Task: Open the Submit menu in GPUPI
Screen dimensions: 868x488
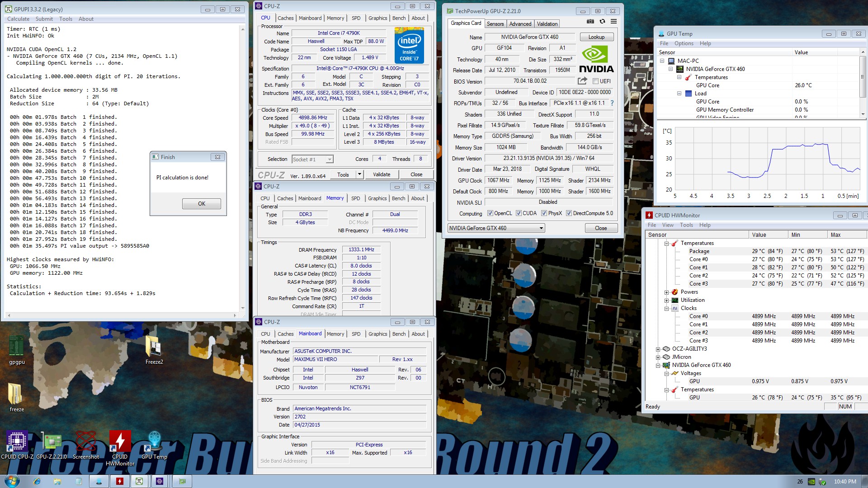Action: click(x=44, y=19)
